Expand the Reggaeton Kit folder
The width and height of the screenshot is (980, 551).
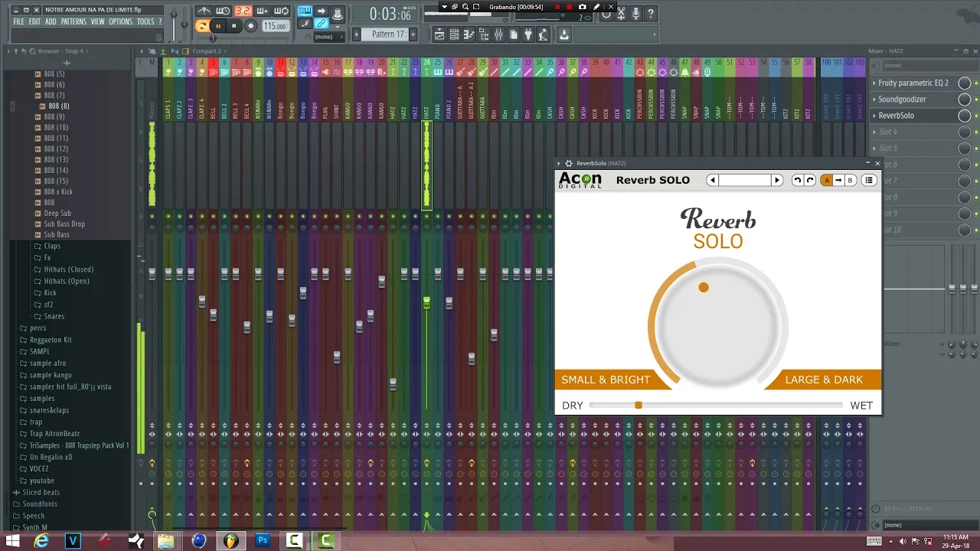click(51, 340)
